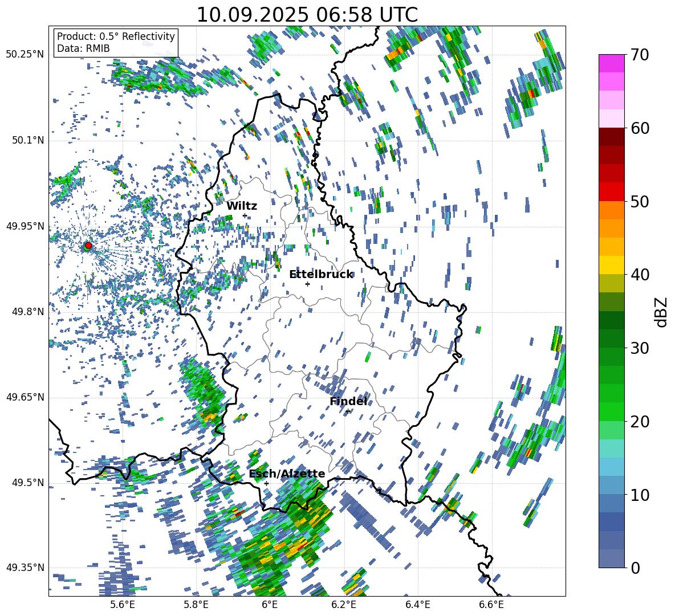Click the latitude label 49.65°N

[25, 397]
